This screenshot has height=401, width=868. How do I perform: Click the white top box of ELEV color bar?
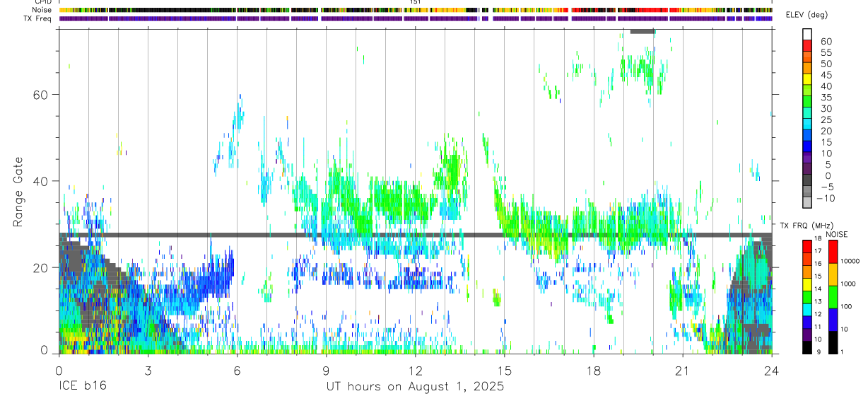point(807,34)
